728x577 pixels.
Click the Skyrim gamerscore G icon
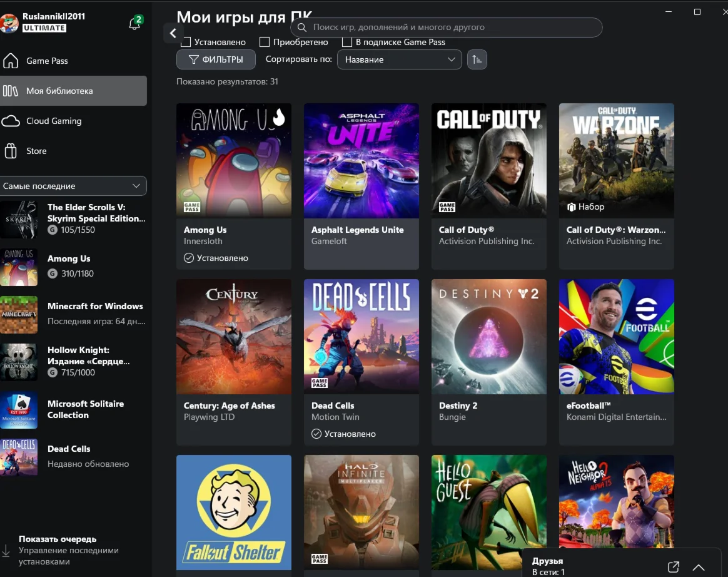point(53,230)
